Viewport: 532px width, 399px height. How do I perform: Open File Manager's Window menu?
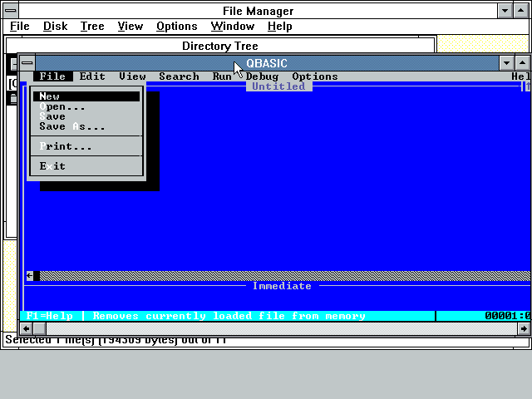pos(233,26)
